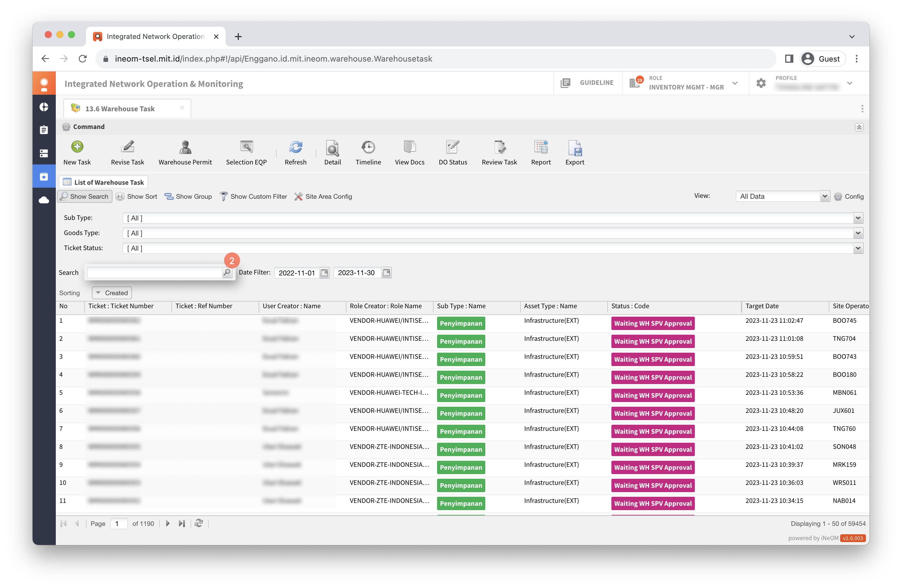Click the search magnifier button
This screenshot has width=902, height=588.
click(227, 273)
